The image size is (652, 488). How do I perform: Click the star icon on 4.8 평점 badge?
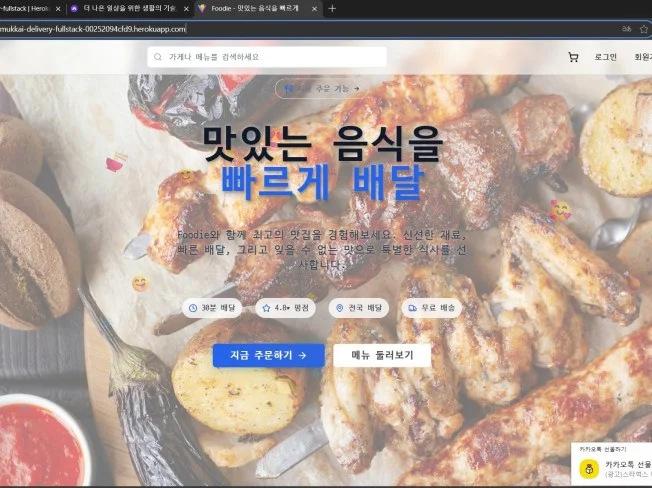pos(266,308)
